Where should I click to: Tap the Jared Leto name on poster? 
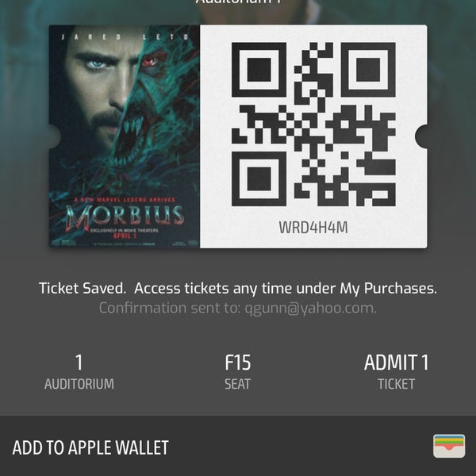point(125,37)
